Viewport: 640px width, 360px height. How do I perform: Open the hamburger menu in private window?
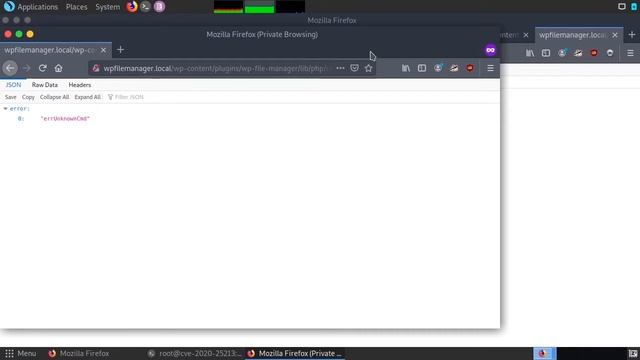tap(490, 68)
